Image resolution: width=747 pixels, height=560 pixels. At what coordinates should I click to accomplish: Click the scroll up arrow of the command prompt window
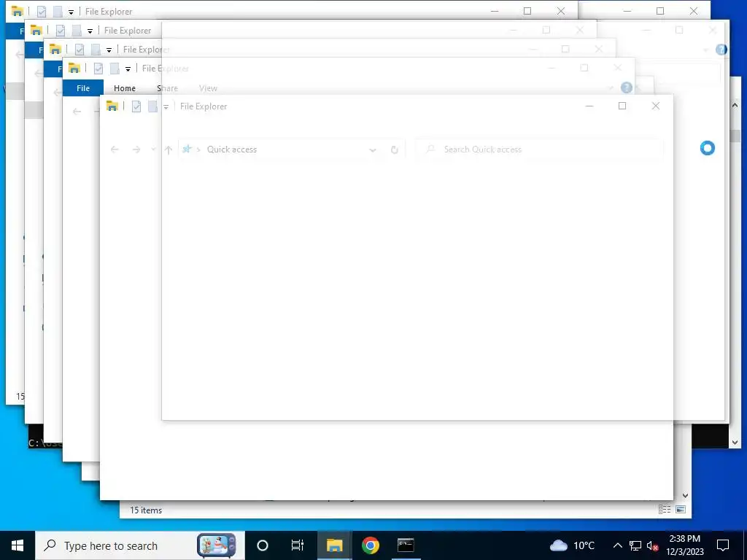[735, 105]
